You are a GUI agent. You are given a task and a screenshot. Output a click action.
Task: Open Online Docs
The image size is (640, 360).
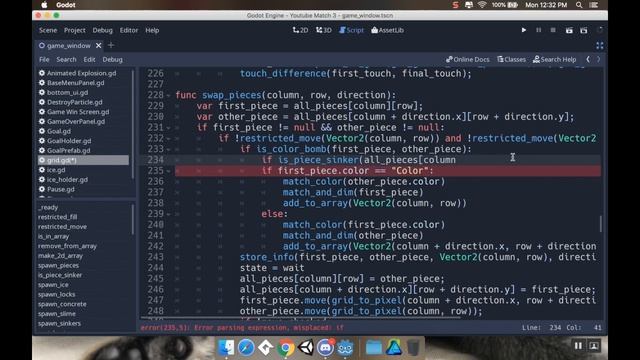[x=467, y=60]
